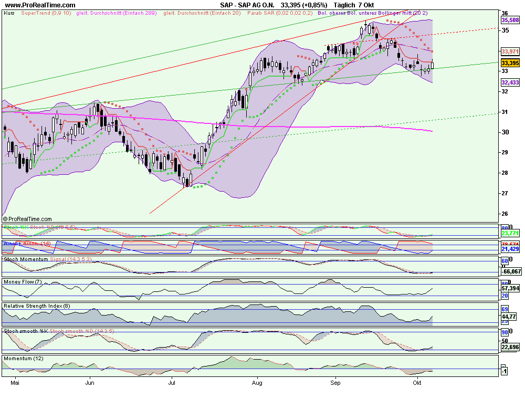Click the 28 tick on the price axis
Screen dimensions: 525x420
505,173
